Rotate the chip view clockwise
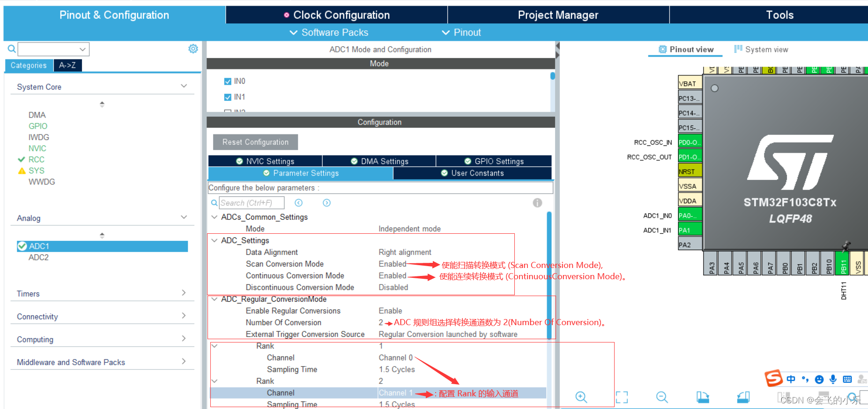 (x=703, y=397)
